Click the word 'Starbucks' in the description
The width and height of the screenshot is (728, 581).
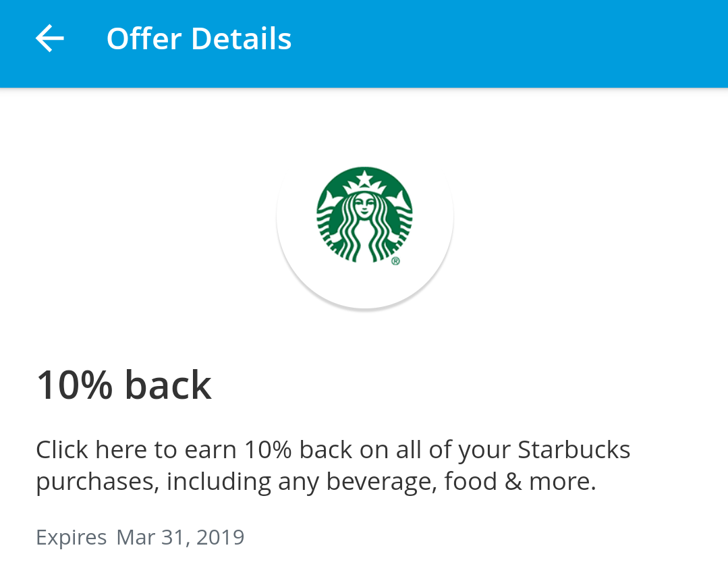point(574,449)
